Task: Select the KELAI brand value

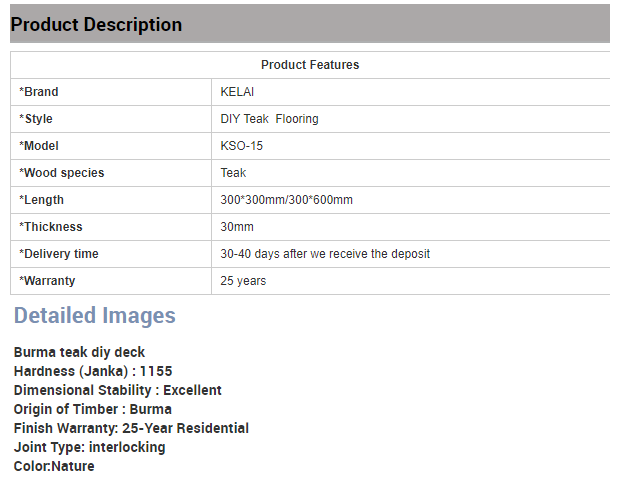Action: pyautogui.click(x=237, y=92)
